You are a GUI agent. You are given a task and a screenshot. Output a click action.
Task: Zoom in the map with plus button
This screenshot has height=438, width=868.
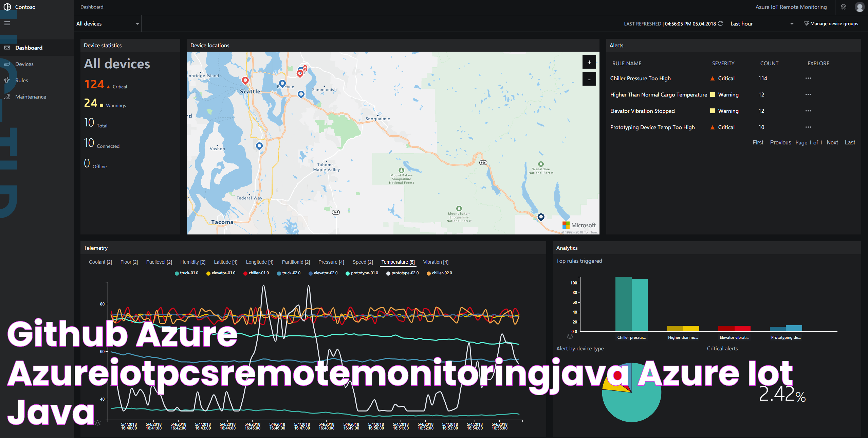tap(589, 62)
